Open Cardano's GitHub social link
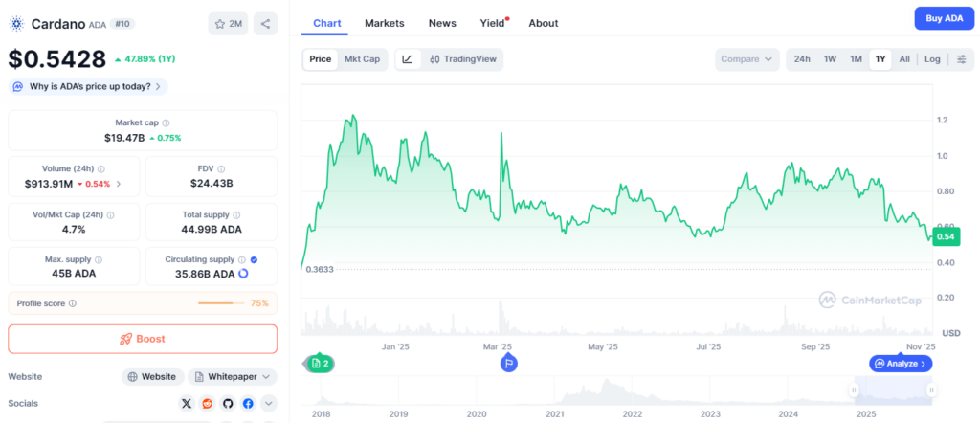This screenshot has height=423, width=980. [228, 404]
